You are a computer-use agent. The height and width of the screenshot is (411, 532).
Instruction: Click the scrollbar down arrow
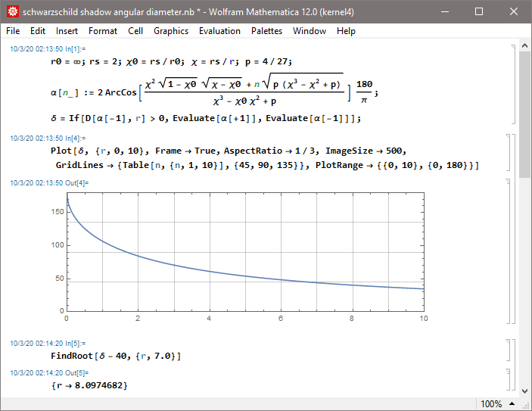click(x=525, y=391)
